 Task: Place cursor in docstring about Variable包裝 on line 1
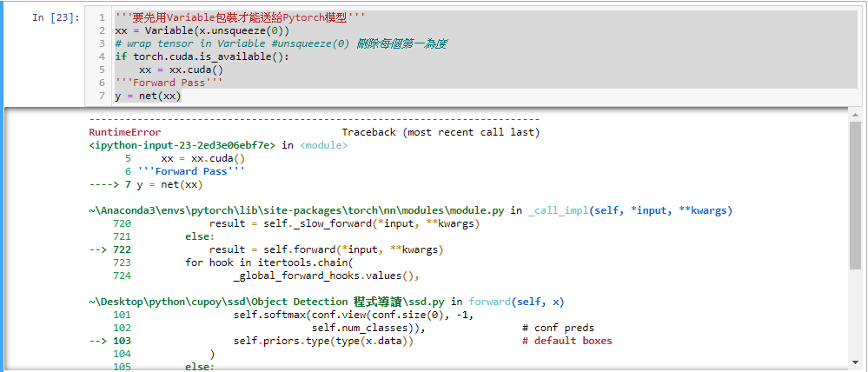point(240,17)
